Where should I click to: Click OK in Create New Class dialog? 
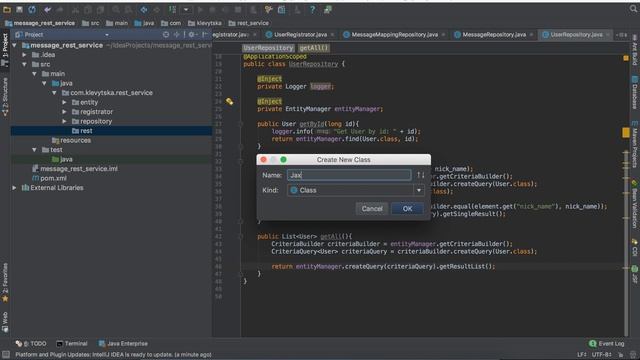pyautogui.click(x=407, y=209)
